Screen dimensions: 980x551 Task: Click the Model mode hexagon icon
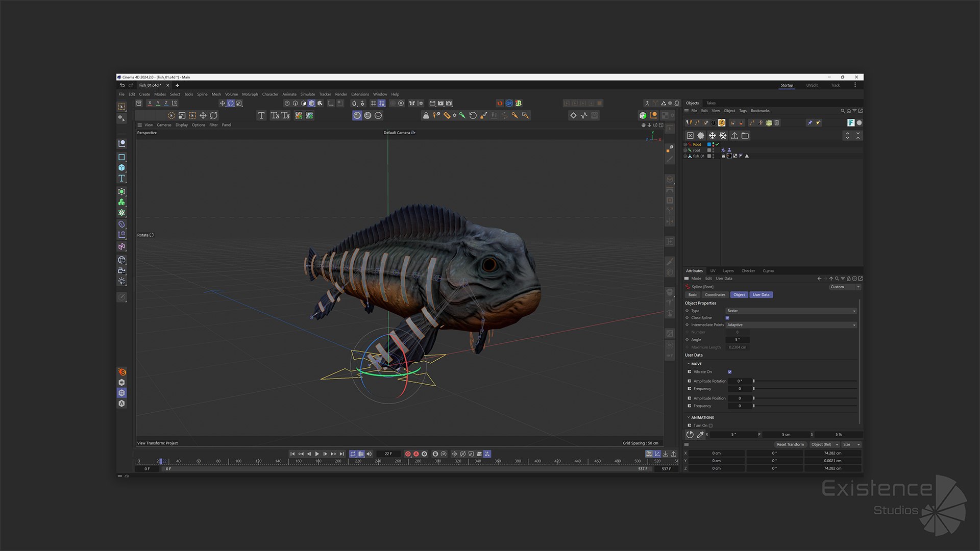pyautogui.click(x=311, y=103)
